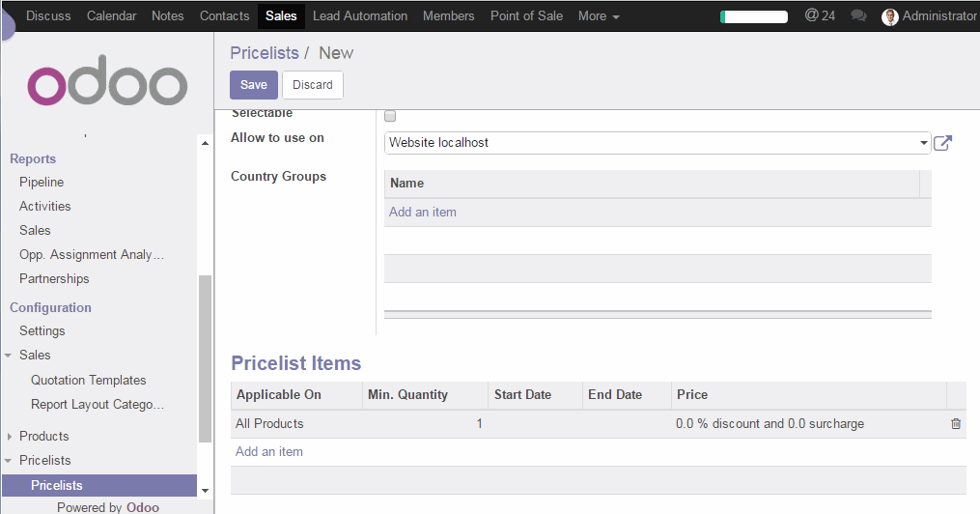Add an item to Pricelist Items

pyautogui.click(x=268, y=451)
